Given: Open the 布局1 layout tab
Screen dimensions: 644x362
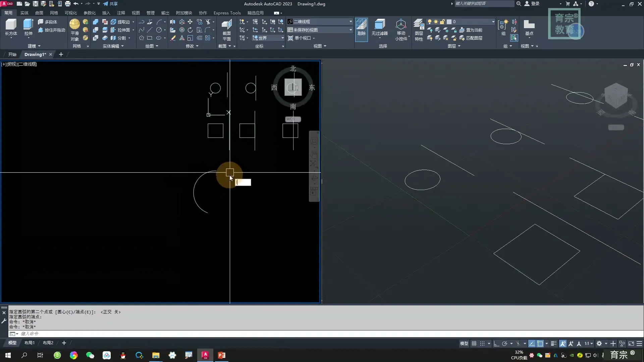Looking at the screenshot, I should pyautogui.click(x=29, y=343).
